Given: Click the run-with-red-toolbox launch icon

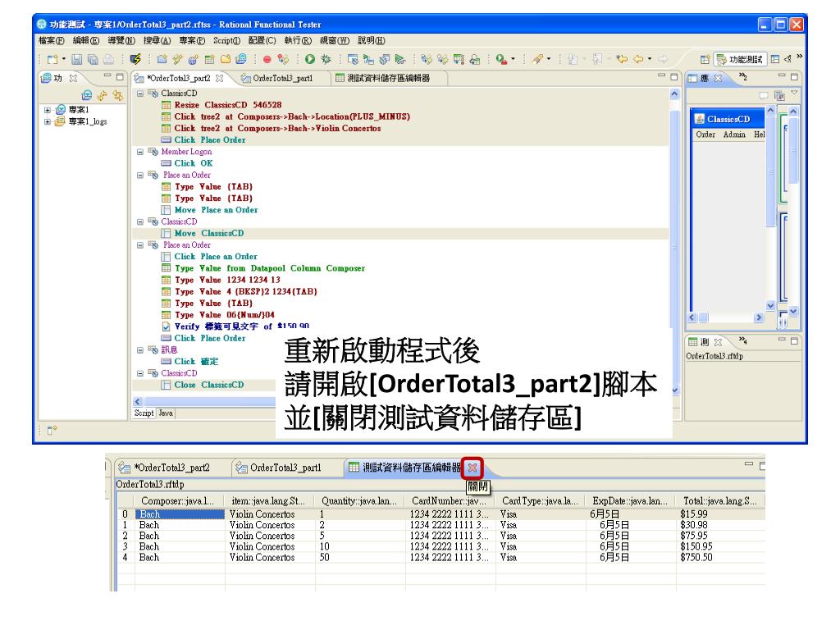Looking at the screenshot, I should (501, 59).
